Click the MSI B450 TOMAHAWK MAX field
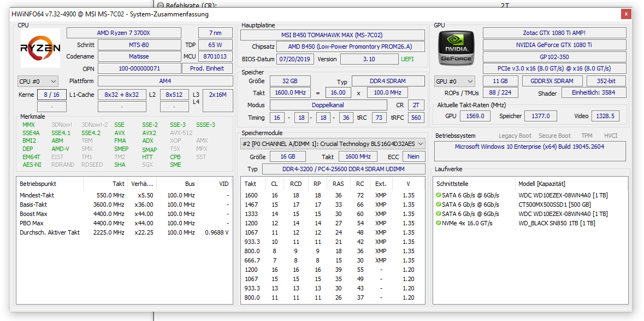The height and width of the screenshot is (321, 644). [333, 35]
